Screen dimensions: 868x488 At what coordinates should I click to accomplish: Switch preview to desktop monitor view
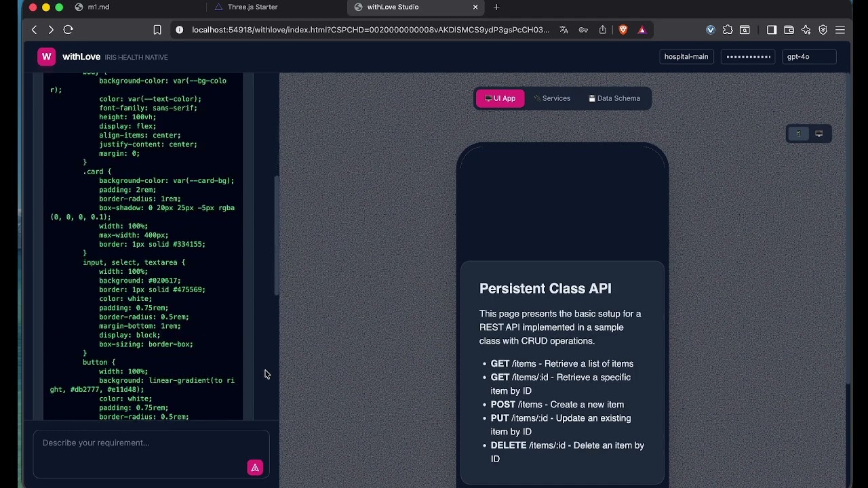[818, 134]
